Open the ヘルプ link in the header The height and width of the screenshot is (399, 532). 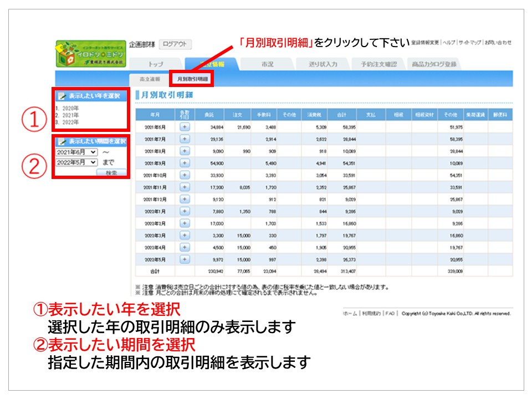coord(448,43)
